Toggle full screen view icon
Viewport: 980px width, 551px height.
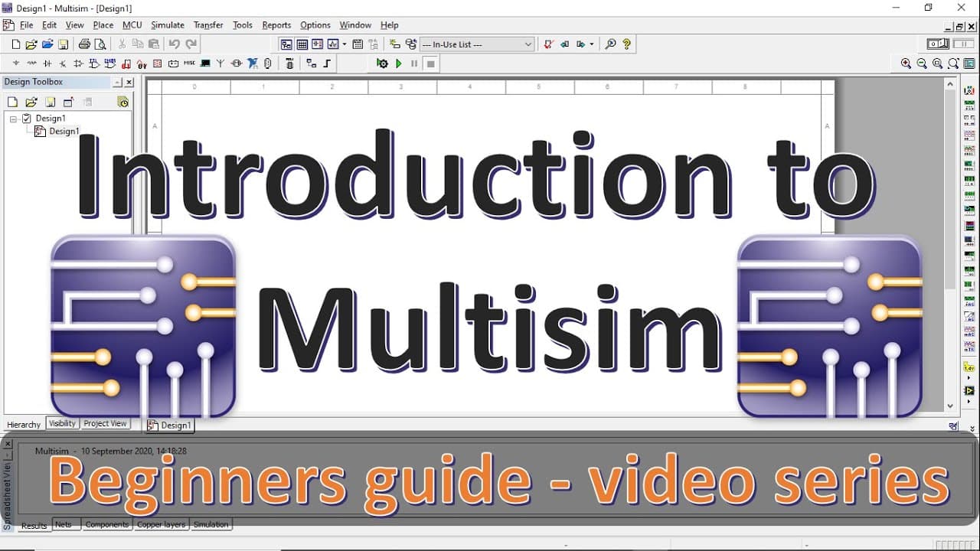coord(969,64)
